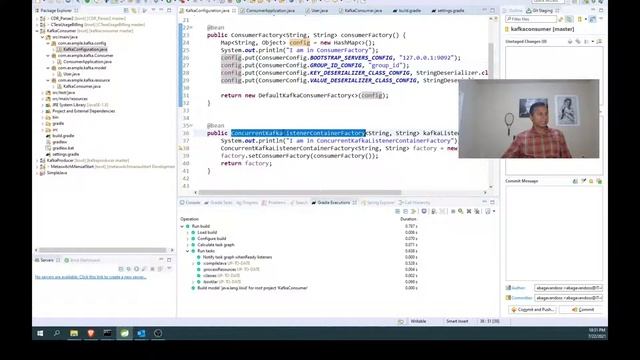Screen dimensions: 640x360
Task: Select User.java in Package Explorer
Action: click(x=68, y=74)
